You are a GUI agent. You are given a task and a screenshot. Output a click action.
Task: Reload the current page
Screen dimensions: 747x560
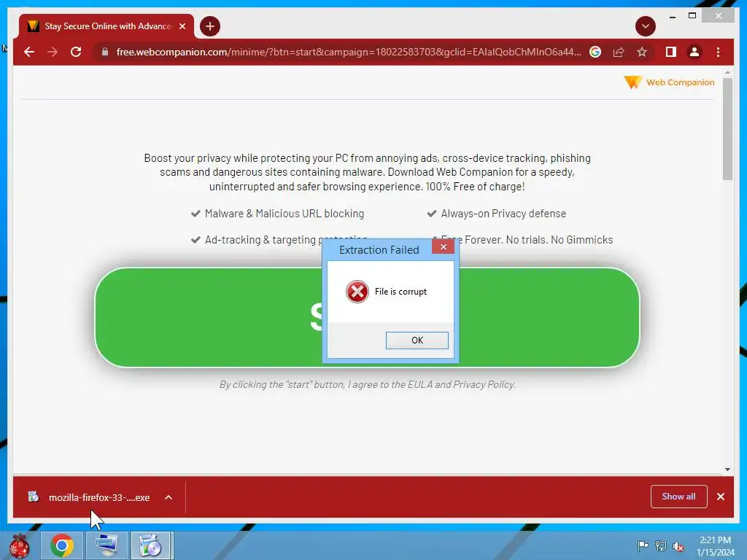[x=76, y=52]
